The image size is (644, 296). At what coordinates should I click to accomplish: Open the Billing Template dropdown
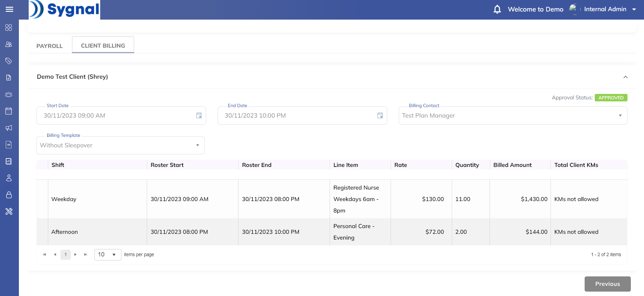198,145
